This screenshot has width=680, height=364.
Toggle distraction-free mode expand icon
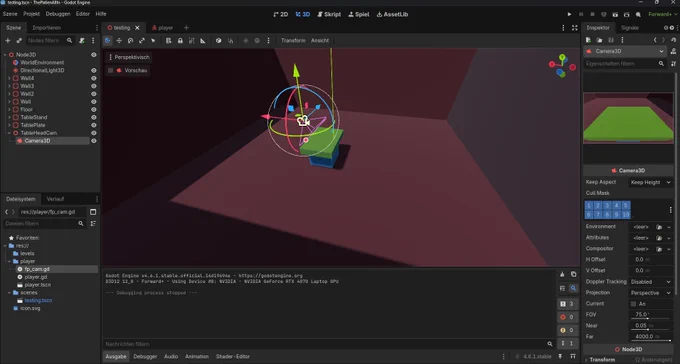pos(575,28)
